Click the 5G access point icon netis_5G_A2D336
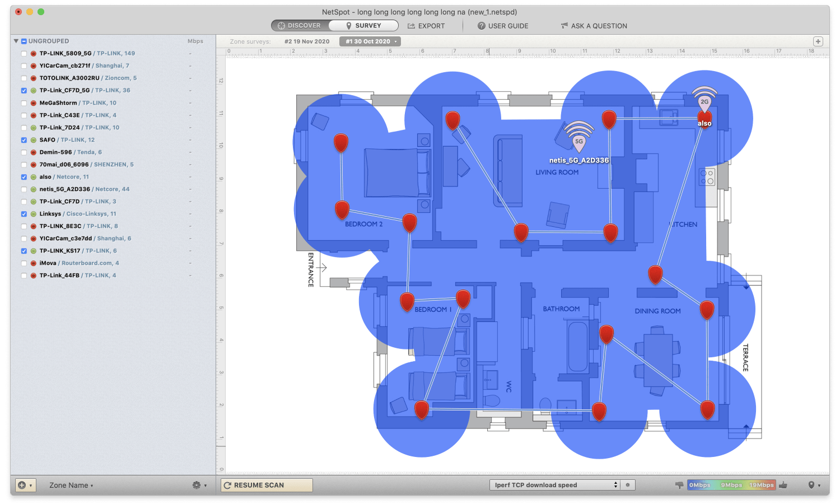The height and width of the screenshot is (504, 840). [x=579, y=138]
